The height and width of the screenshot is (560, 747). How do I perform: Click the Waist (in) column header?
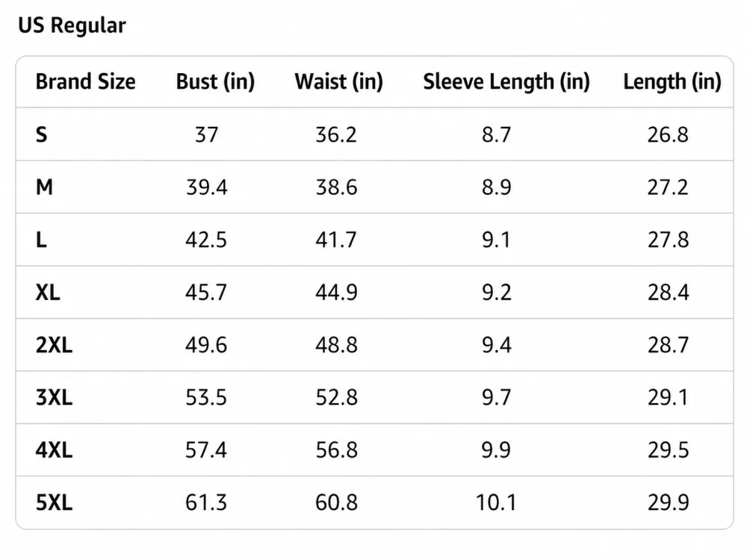(x=338, y=81)
